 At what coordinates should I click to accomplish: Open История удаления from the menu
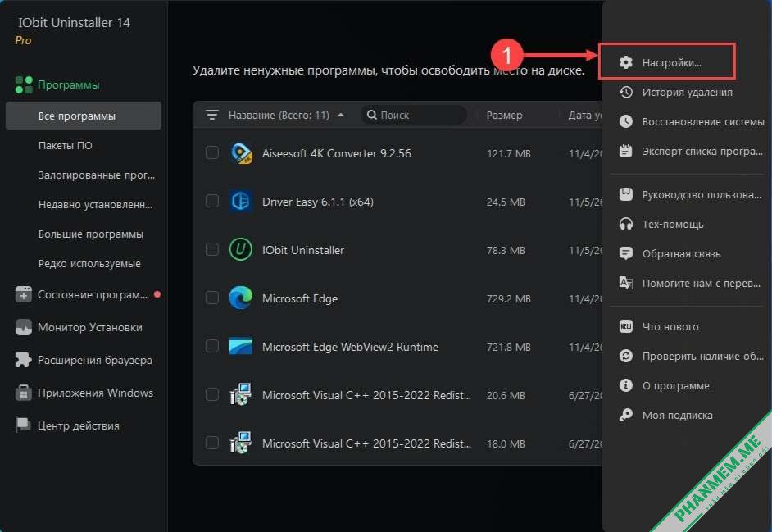686,92
